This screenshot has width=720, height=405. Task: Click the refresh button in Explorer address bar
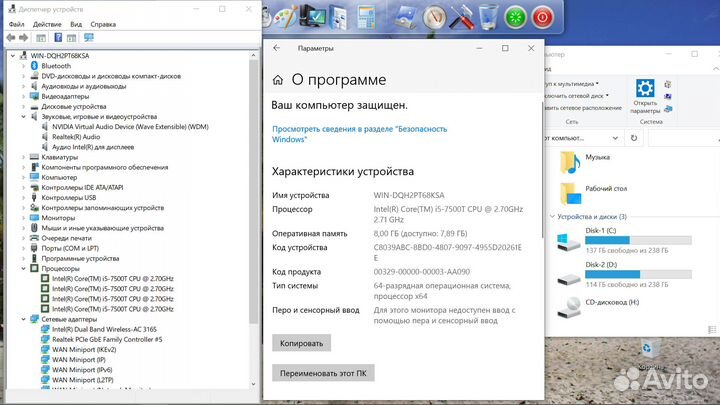point(634,138)
